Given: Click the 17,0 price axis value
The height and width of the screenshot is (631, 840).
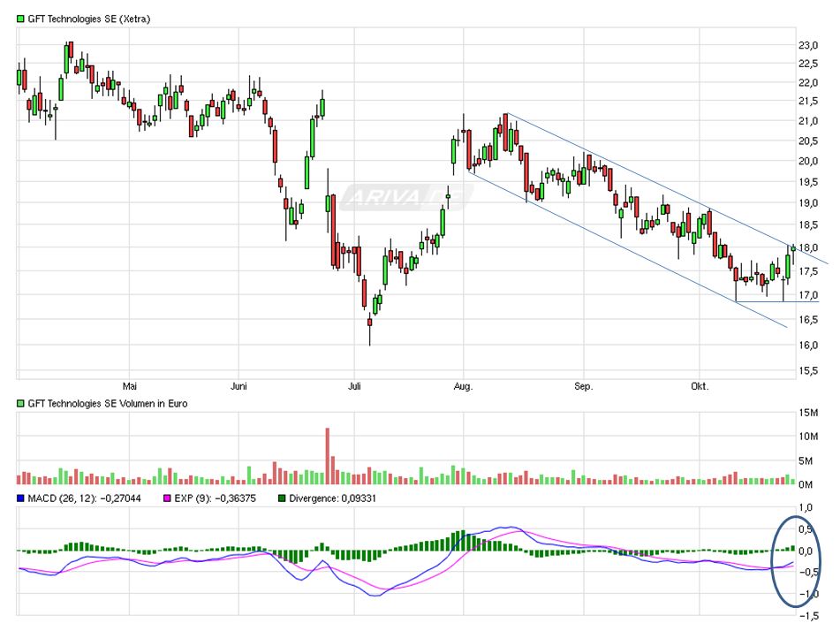Looking at the screenshot, I should (x=808, y=295).
